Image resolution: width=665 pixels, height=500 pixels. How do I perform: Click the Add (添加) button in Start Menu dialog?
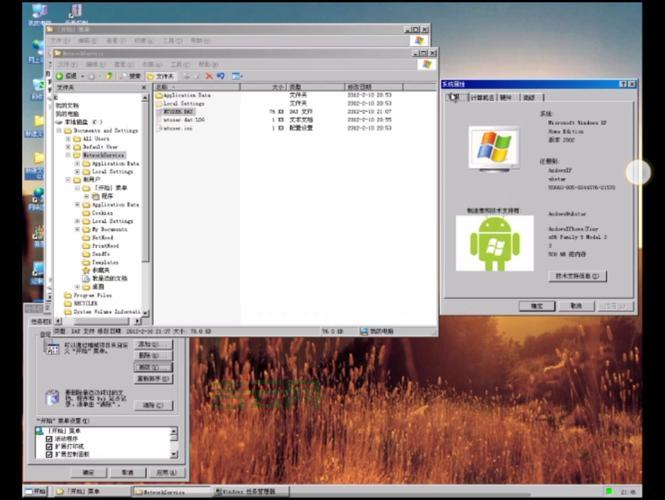coord(153,344)
